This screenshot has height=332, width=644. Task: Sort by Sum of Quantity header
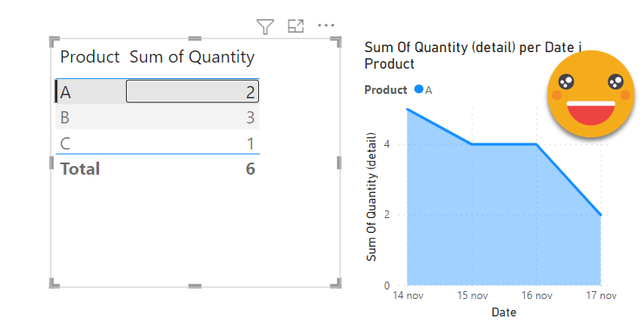pyautogui.click(x=192, y=57)
